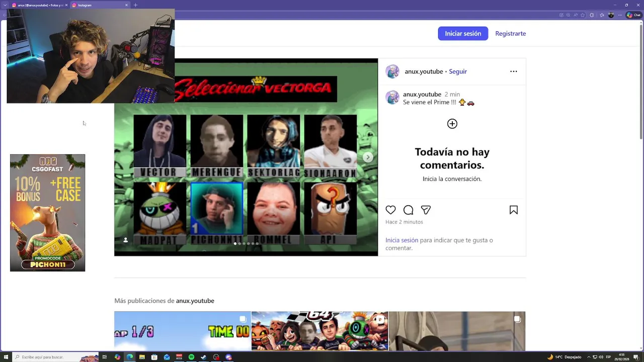Select the first carousel dot indicator
This screenshot has height=362, width=644.
tap(235, 243)
